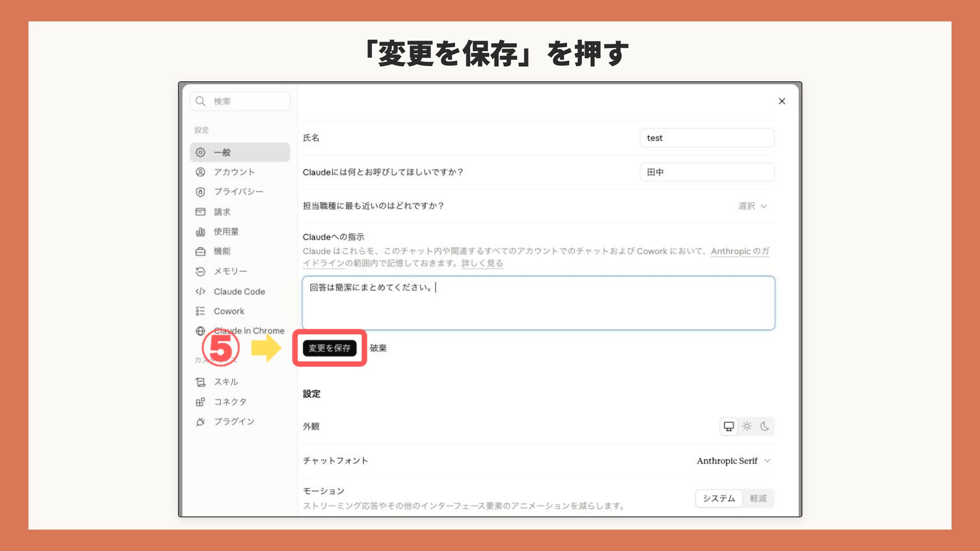Screen dimensions: 980x551
Task: Open the 使用量 settings section
Action: (240, 232)
